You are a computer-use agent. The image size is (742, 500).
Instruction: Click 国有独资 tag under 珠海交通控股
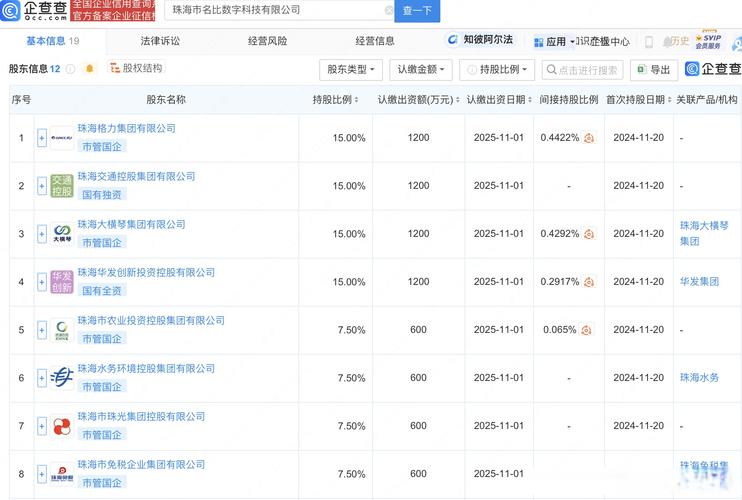[102, 194]
